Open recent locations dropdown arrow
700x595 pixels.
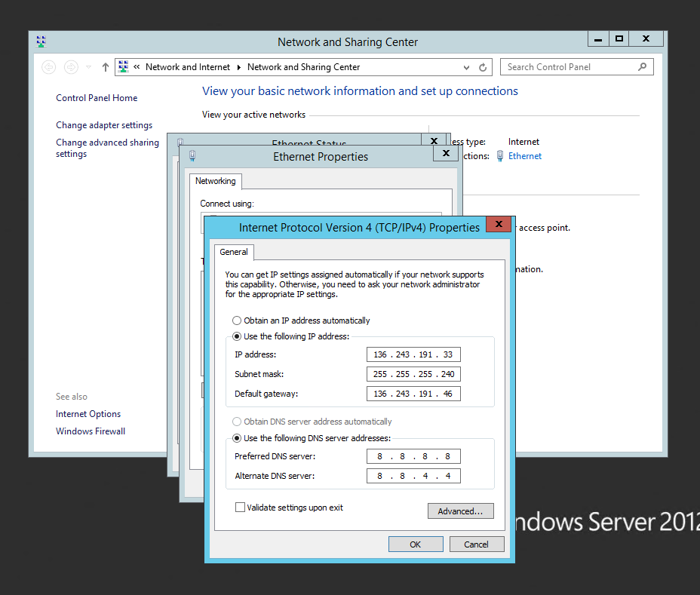[88, 67]
